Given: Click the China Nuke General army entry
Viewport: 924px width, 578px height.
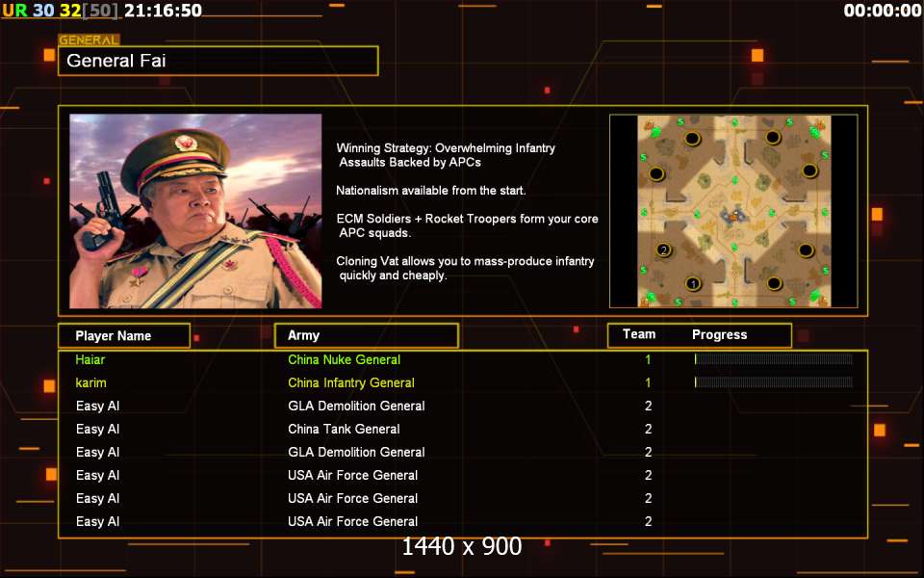Looking at the screenshot, I should pyautogui.click(x=345, y=359).
